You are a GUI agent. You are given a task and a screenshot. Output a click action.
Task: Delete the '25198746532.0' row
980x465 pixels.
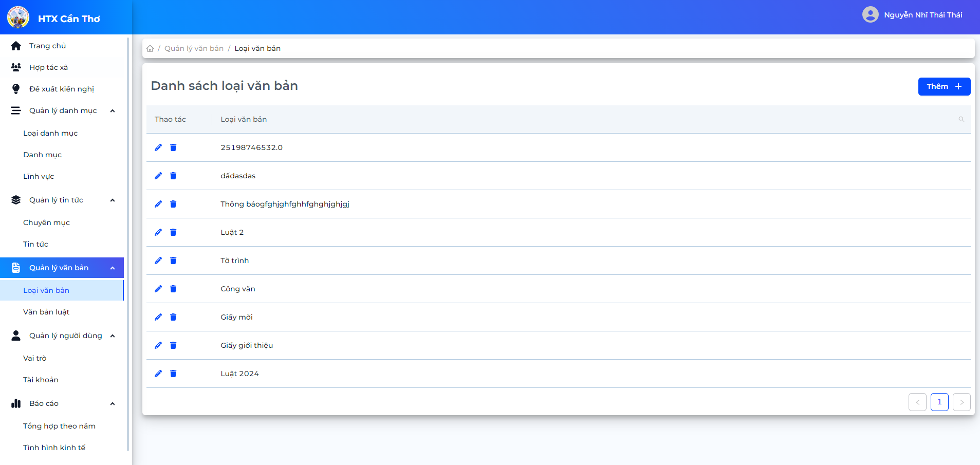coord(173,147)
